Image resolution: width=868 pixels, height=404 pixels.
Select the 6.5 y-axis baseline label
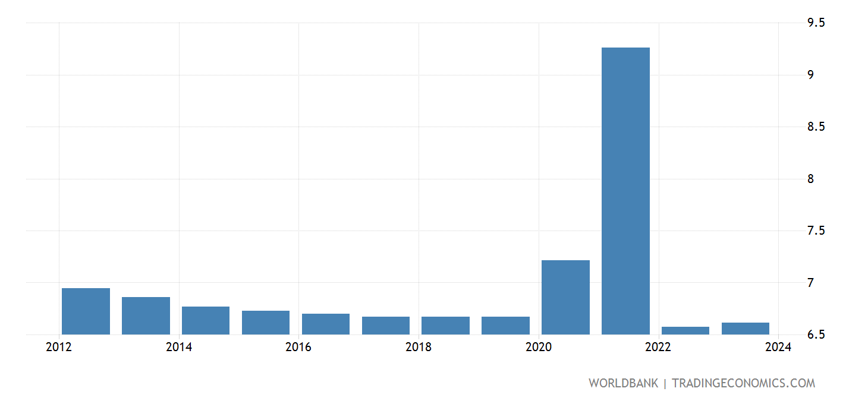(x=816, y=335)
